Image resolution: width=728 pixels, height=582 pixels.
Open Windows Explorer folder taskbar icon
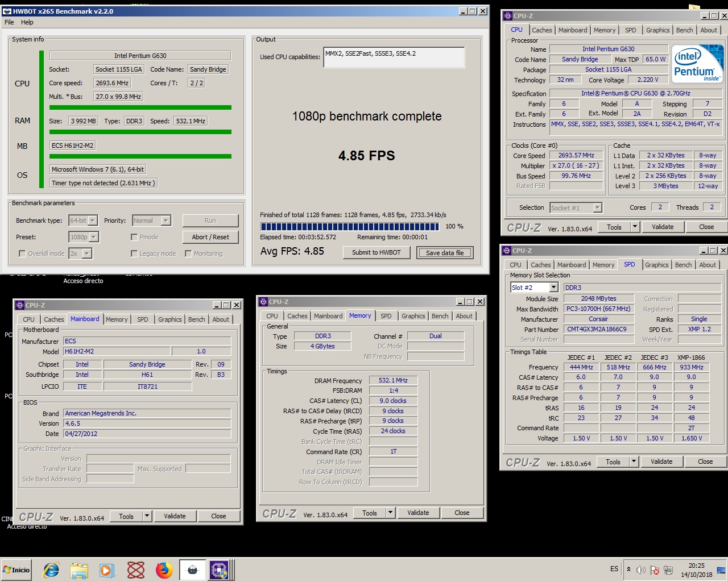coord(79,569)
